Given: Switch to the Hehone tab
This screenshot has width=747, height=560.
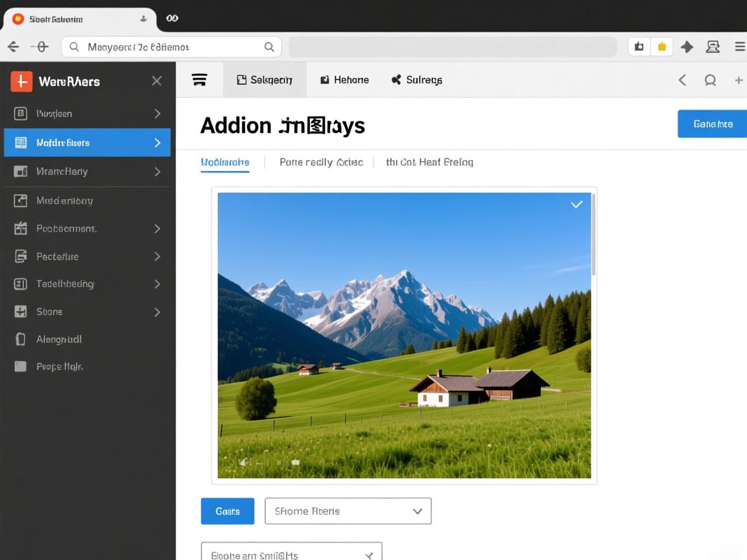Looking at the screenshot, I should (x=344, y=80).
